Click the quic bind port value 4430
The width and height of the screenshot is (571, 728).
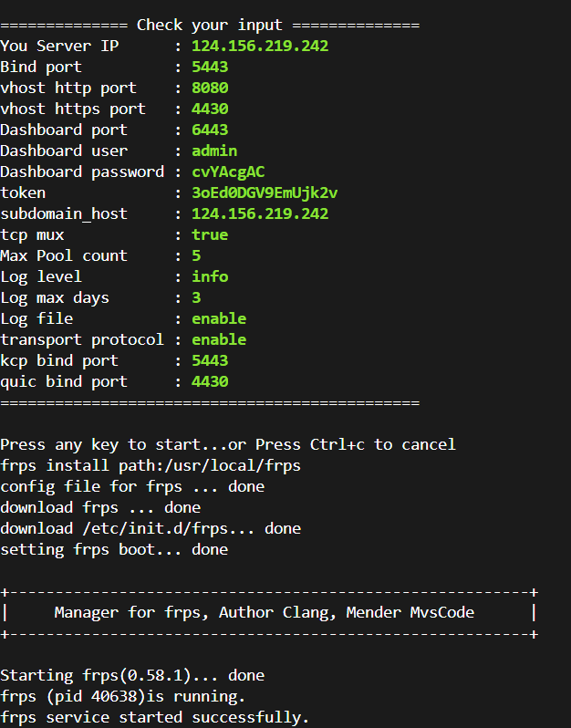click(x=210, y=381)
